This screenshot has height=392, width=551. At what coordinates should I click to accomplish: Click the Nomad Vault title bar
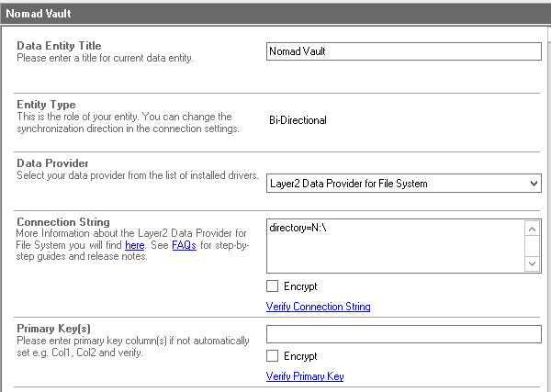pyautogui.click(x=275, y=15)
